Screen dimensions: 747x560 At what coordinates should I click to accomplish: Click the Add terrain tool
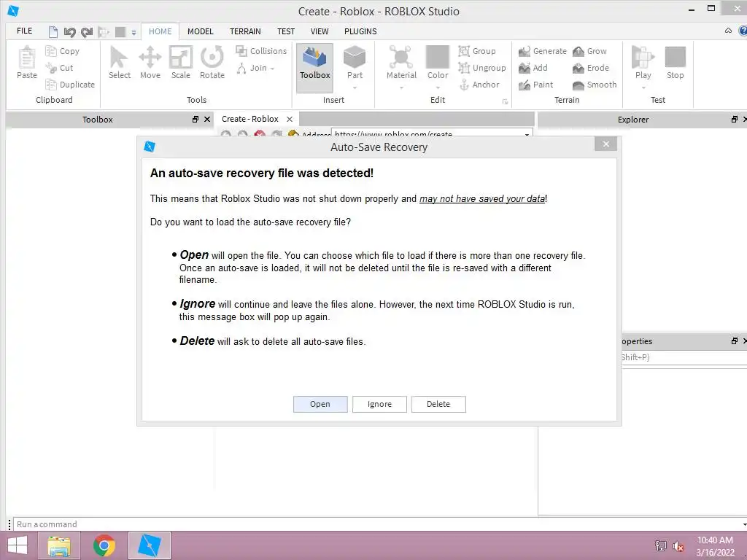point(533,68)
